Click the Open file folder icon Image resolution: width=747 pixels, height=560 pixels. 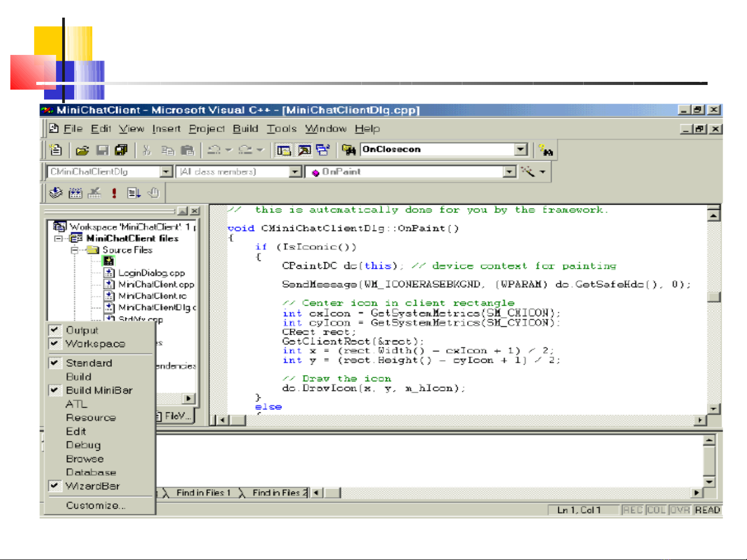(82, 150)
